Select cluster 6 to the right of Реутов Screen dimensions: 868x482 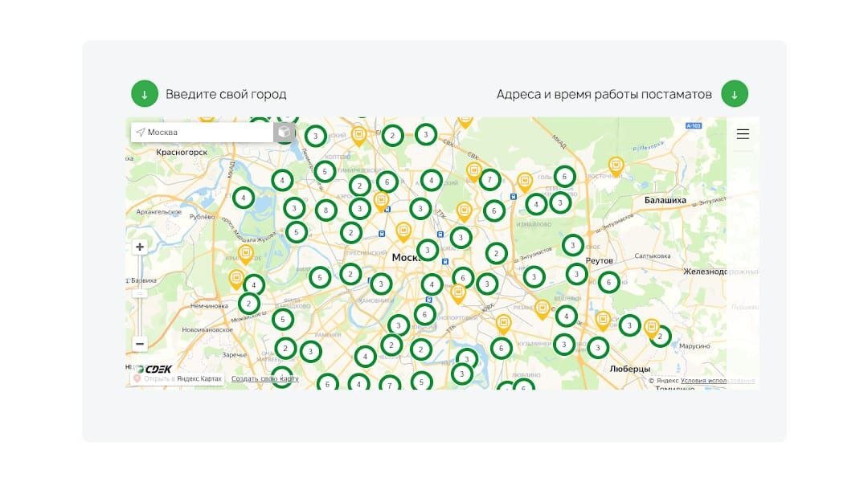(x=609, y=282)
